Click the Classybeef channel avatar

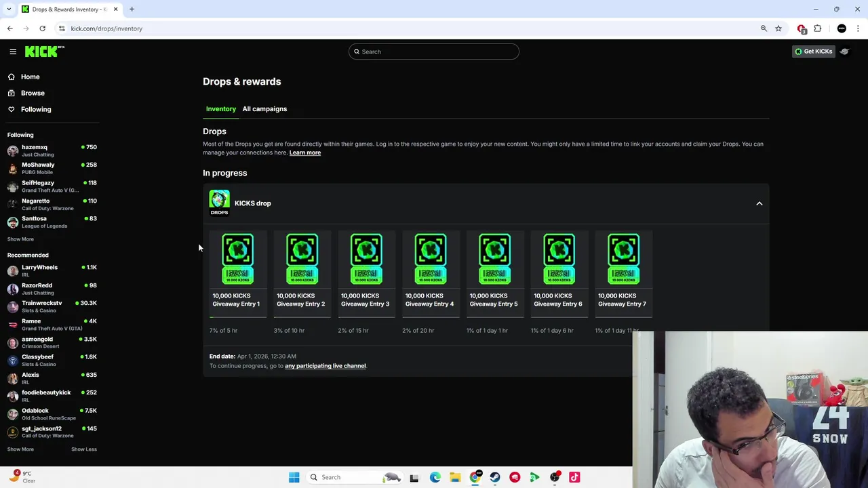coord(13,360)
